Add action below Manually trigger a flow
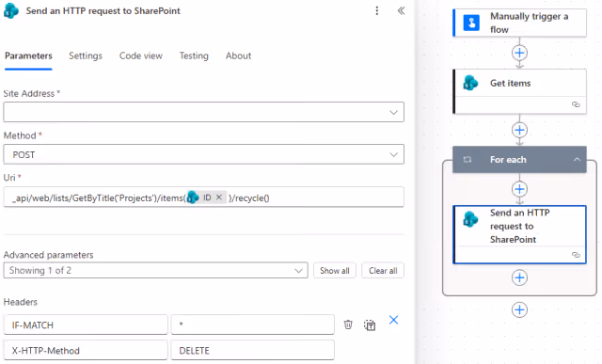Image resolution: width=602 pixels, height=364 pixels. [x=519, y=53]
